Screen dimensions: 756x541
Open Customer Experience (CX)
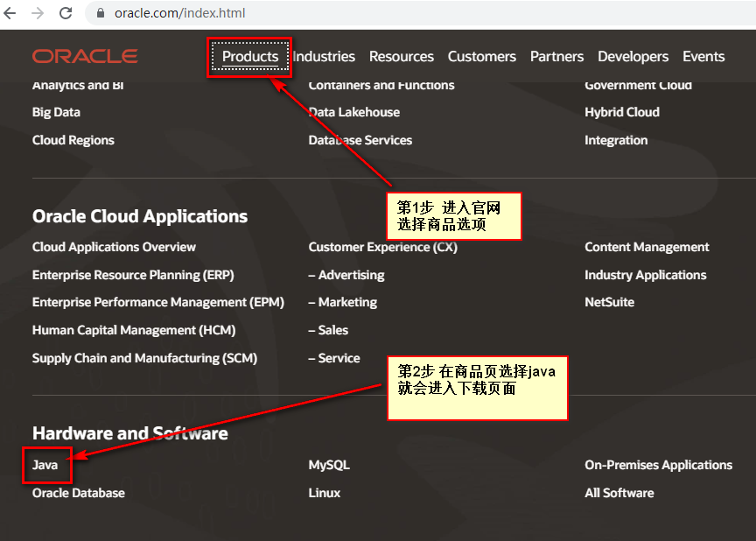click(x=383, y=247)
